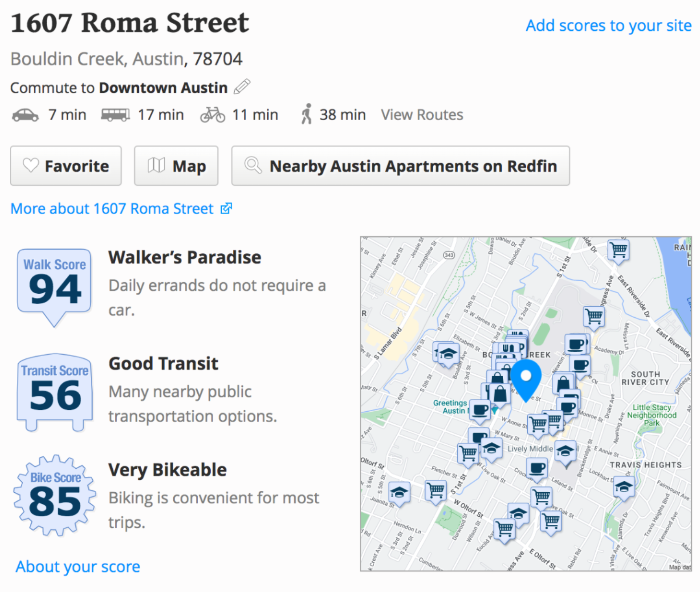Click the car commute time icon

point(25,115)
